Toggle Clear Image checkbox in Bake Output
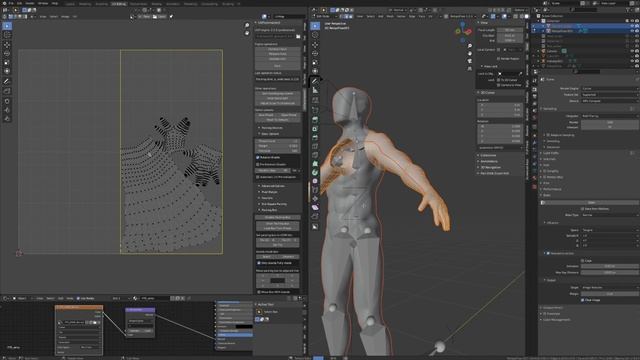The width and height of the screenshot is (640, 360). tap(582, 300)
